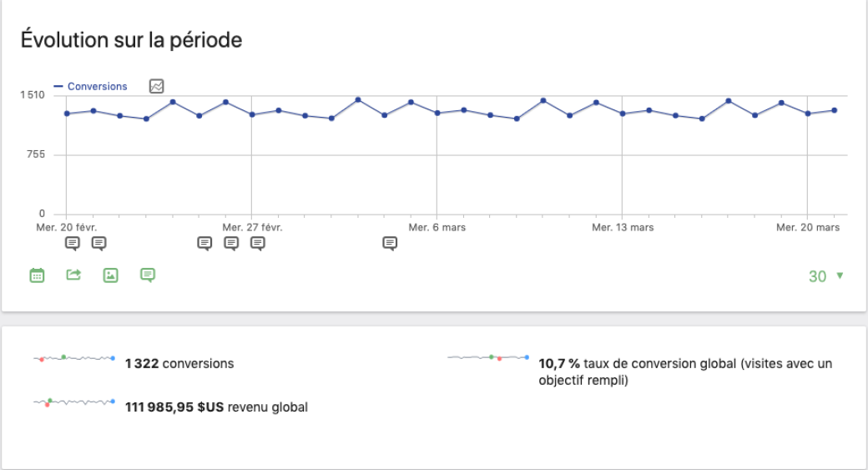
Task: Open the green calendar period selector icon
Action: (x=37, y=275)
